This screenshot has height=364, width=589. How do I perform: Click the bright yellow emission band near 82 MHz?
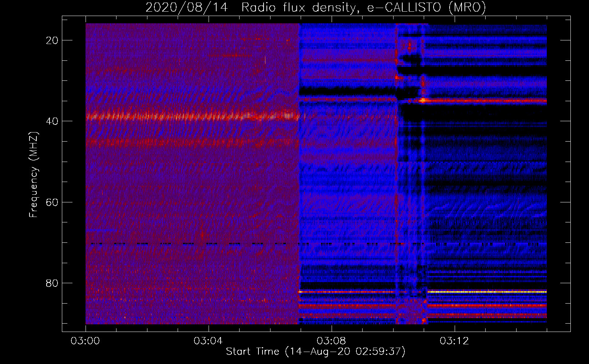tap(487, 292)
